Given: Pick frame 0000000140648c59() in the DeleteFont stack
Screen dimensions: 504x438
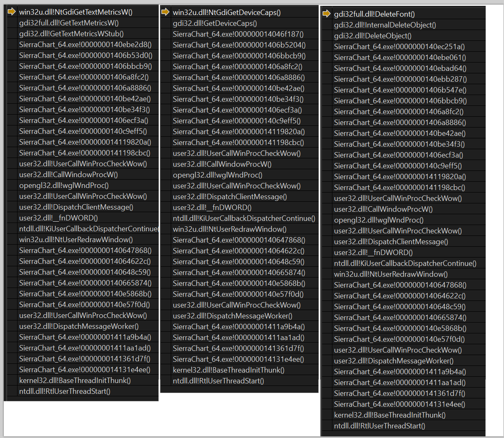Looking at the screenshot, I should click(x=400, y=307).
